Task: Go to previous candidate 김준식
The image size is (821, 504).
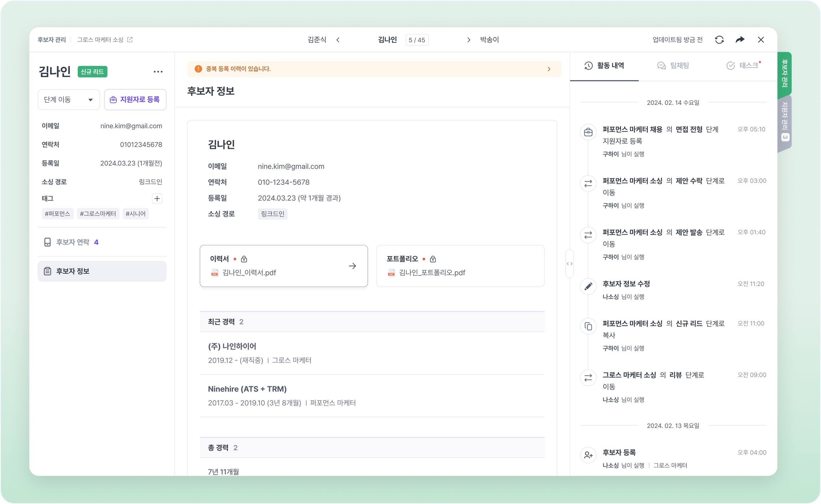Action: pyautogui.click(x=338, y=40)
